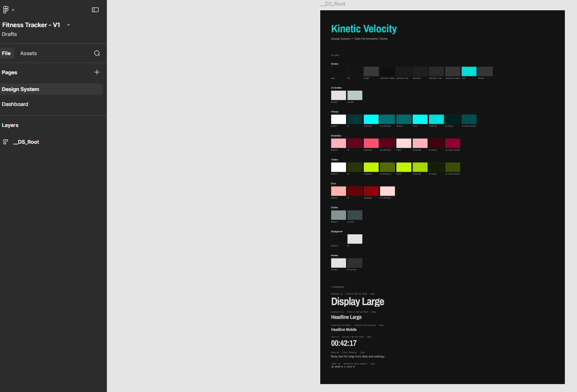Select the Tertiary fixed-dim swatch
The width and height of the screenshot is (577, 392).
[420, 167]
